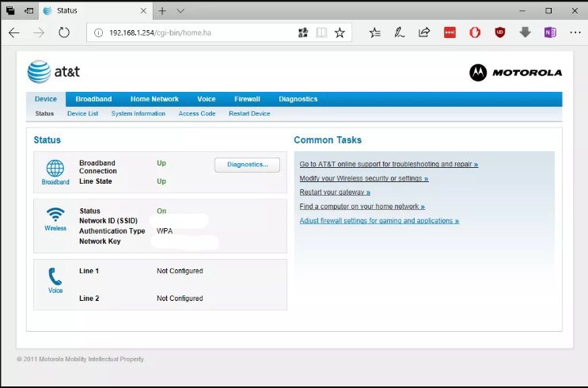Click the Motorola Mobility copyright text

80,359
